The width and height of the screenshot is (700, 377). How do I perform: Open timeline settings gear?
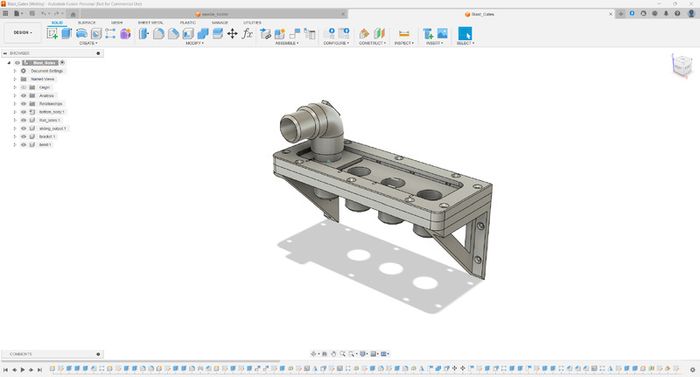click(x=692, y=369)
